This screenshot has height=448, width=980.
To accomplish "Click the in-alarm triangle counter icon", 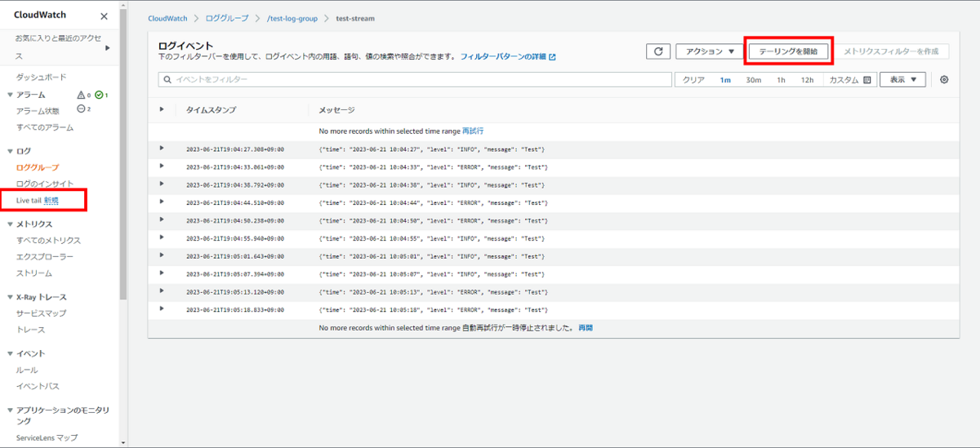I will (81, 95).
